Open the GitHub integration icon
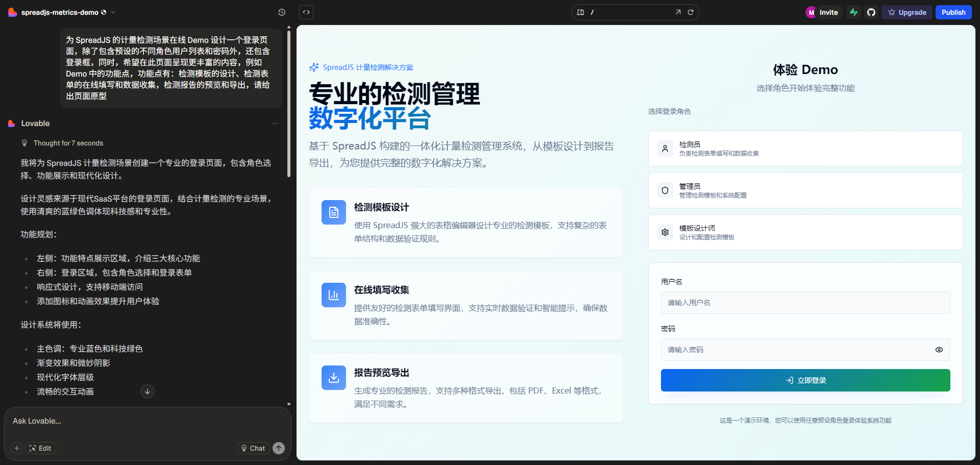Viewport: 980px width, 465px height. [871, 12]
